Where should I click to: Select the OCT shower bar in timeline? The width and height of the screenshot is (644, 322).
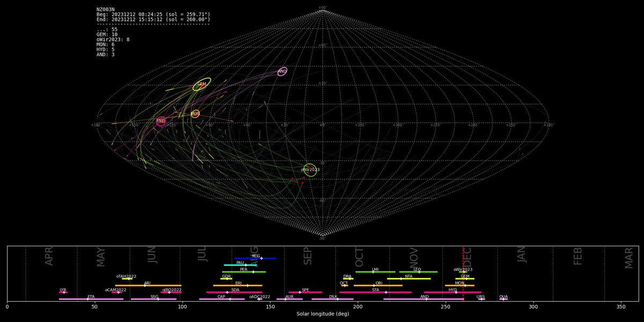pyautogui.click(x=345, y=286)
